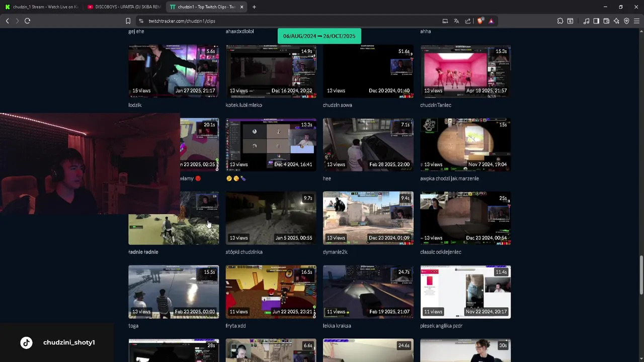Open the 'stópki chudzinka' clip thumbnail
Screen dimensions: 644x362
point(271,218)
